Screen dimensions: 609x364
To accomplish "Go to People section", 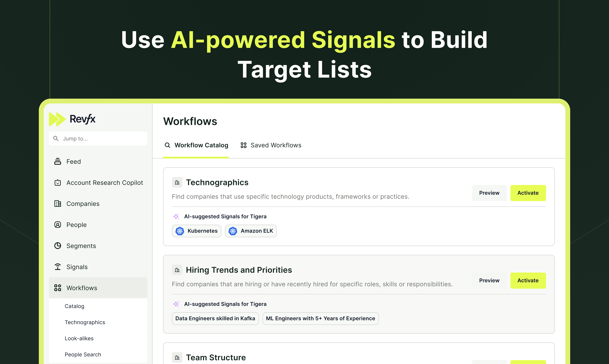I will click(x=98, y=225).
